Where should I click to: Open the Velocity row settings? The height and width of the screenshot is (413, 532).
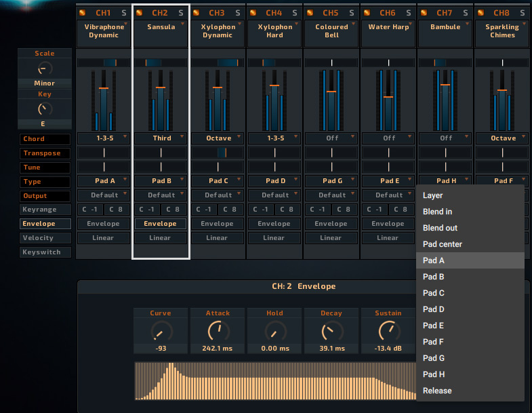click(45, 238)
